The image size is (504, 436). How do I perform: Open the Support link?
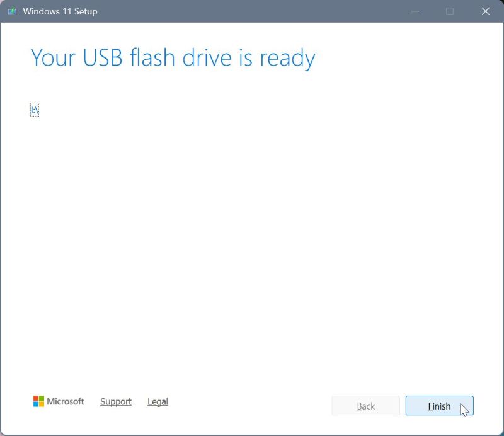tap(116, 401)
